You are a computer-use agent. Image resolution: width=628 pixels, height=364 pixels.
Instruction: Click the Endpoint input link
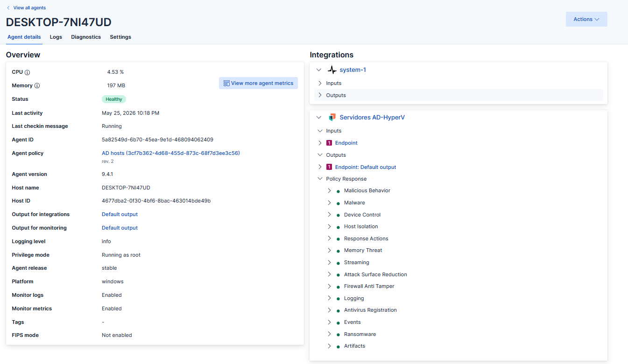tap(346, 143)
